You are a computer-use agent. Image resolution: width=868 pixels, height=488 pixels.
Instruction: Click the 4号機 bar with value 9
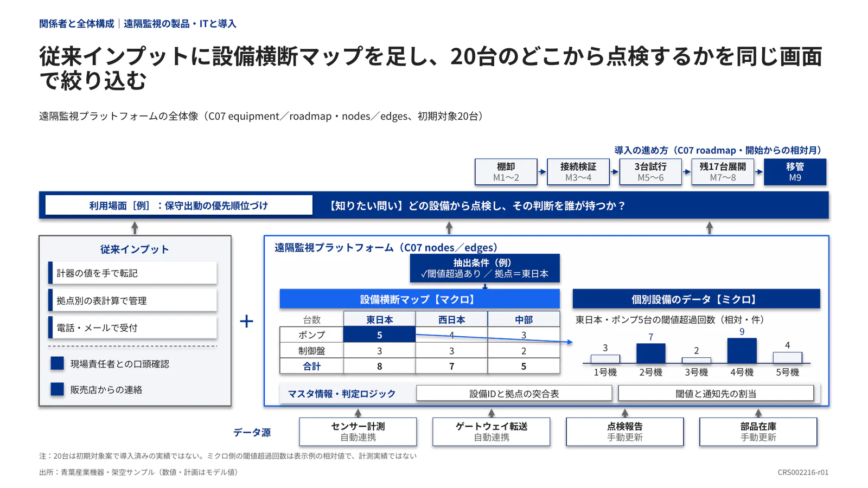coord(742,351)
